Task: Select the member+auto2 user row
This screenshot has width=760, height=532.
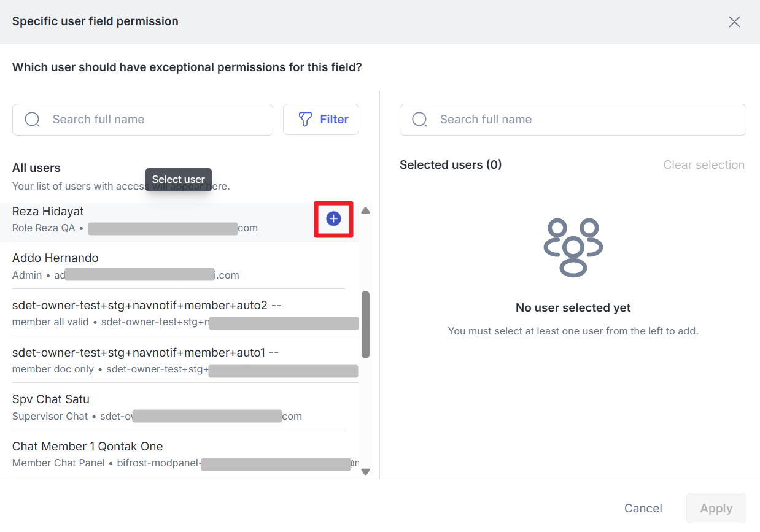Action: point(178,313)
